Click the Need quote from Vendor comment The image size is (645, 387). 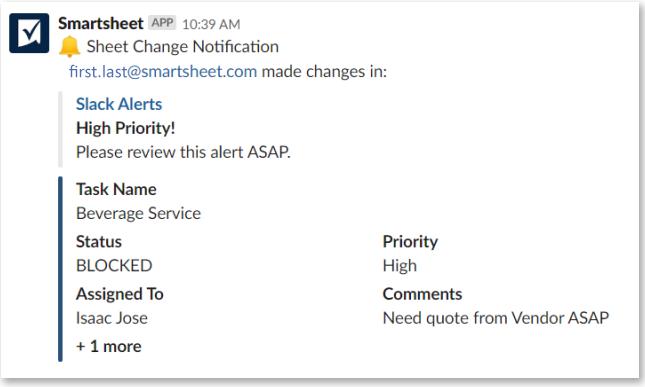click(496, 318)
